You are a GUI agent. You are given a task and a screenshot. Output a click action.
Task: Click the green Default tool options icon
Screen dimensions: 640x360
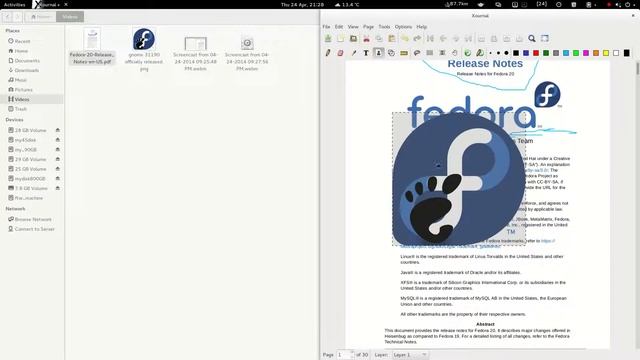click(468, 53)
